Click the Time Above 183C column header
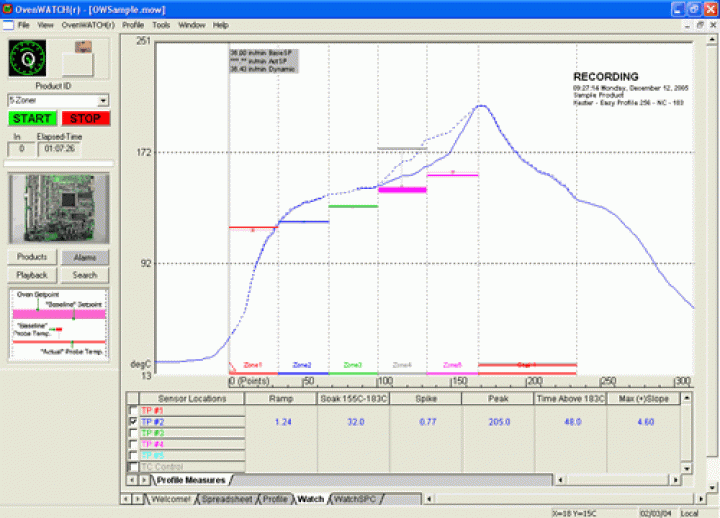The image size is (720, 518). click(570, 399)
